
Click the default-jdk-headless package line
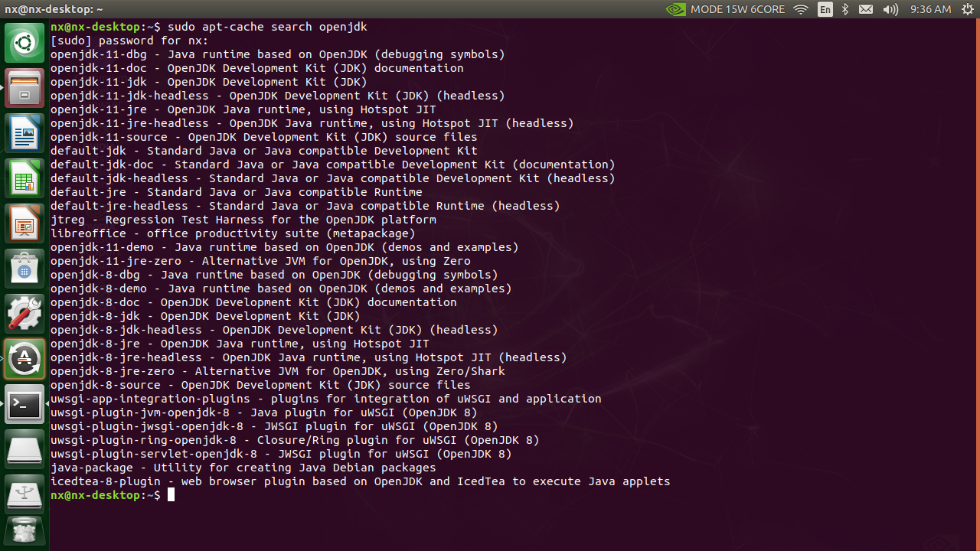(333, 178)
